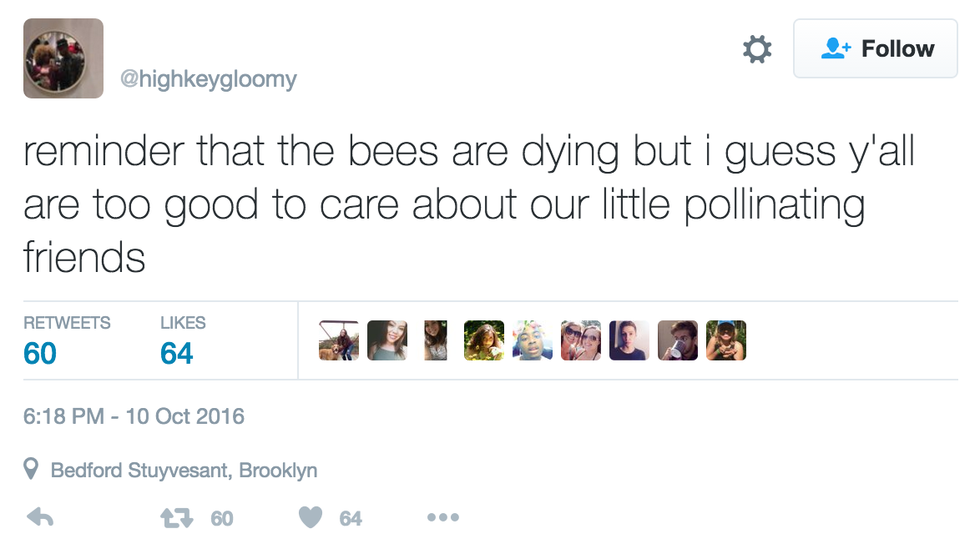980x549 pixels.
Task: Click the last liker avatar thumbnail
Action: 726,340
